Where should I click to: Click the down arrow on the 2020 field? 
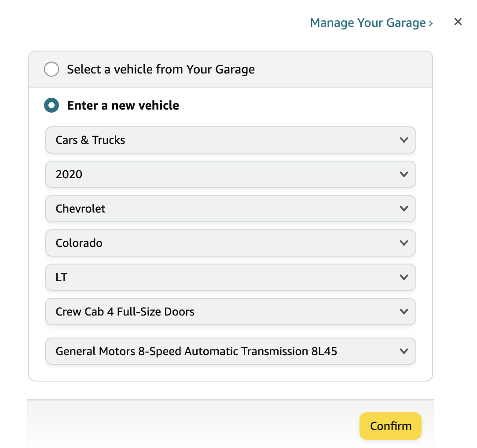click(404, 174)
